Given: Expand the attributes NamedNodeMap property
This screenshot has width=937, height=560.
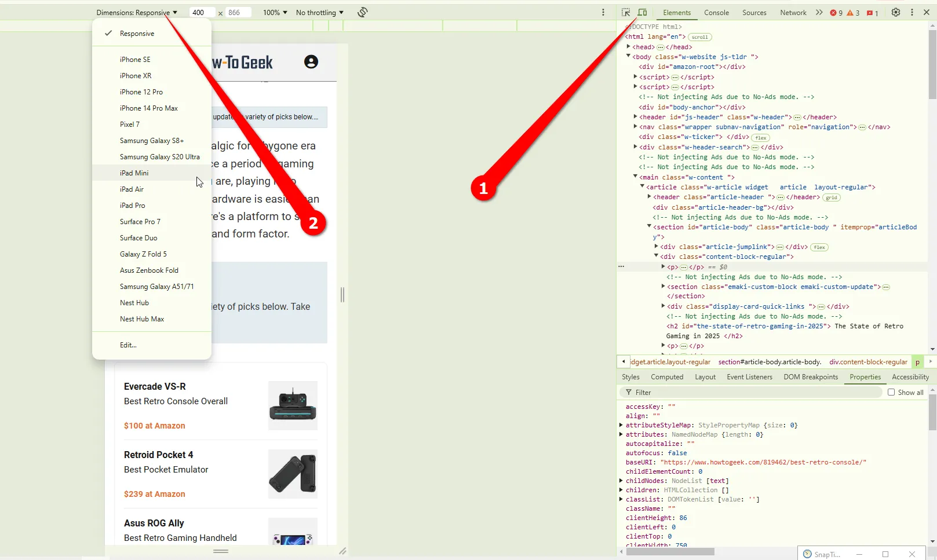Looking at the screenshot, I should coord(621,434).
